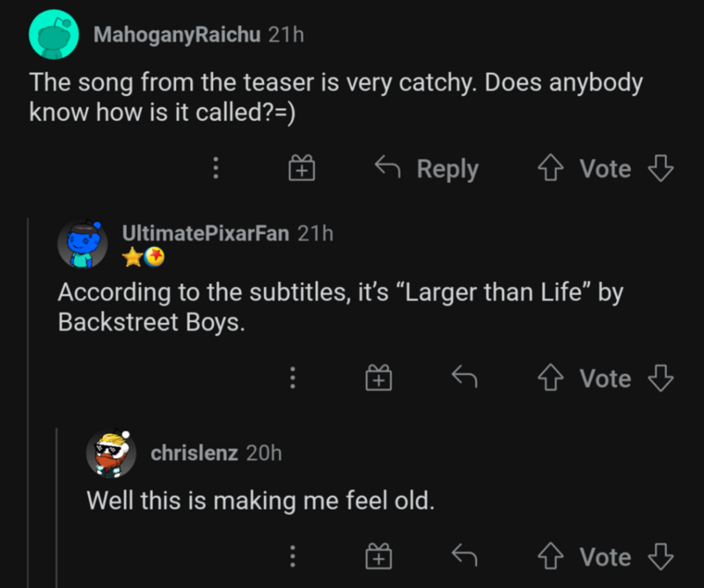Give award to MahoganyRaichu's comment

point(302,168)
